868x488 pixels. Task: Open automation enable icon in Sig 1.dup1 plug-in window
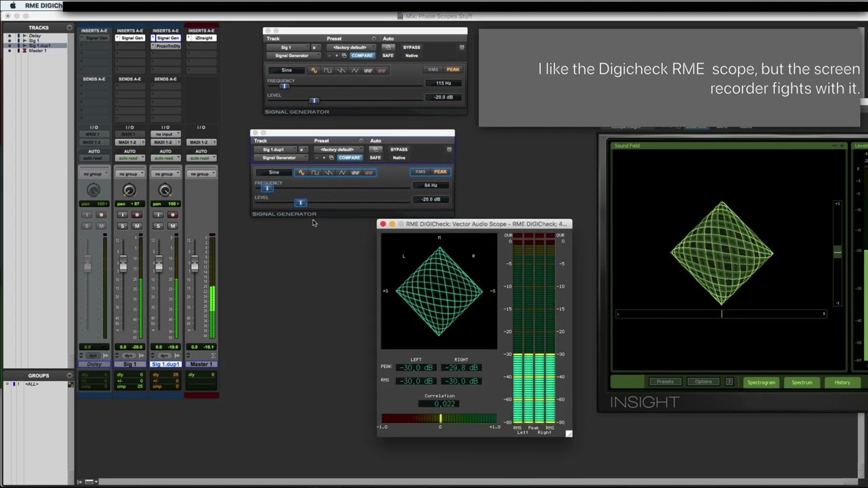click(x=376, y=149)
